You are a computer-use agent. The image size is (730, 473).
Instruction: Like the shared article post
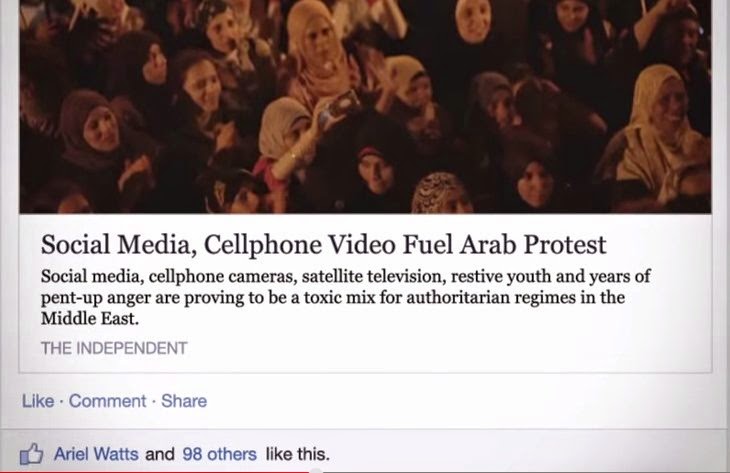click(x=38, y=401)
